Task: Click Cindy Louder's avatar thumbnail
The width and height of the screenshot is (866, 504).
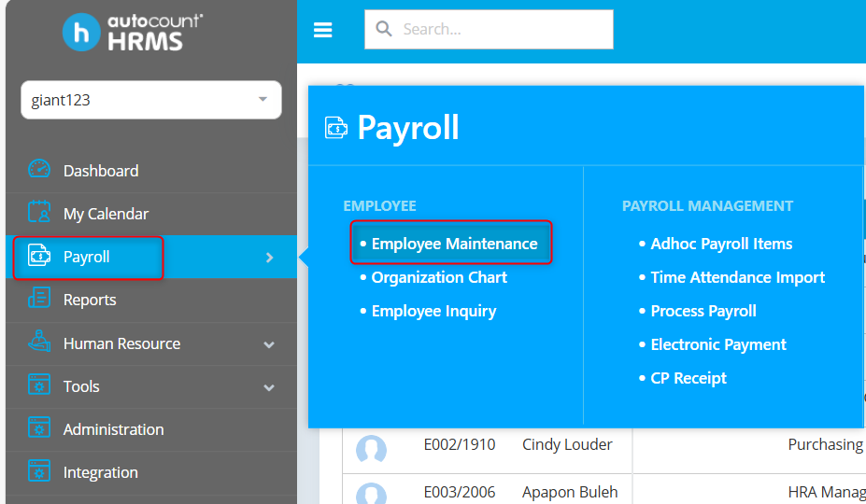Action: tap(371, 449)
